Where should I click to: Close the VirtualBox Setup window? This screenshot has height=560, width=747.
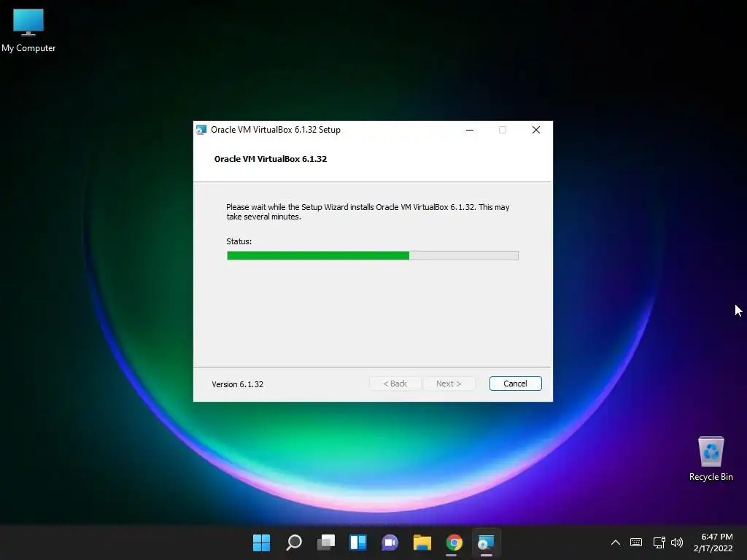[536, 130]
